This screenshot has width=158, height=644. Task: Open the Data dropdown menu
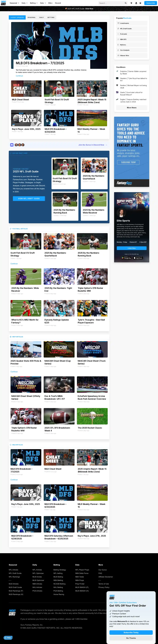[x=43, y=3]
